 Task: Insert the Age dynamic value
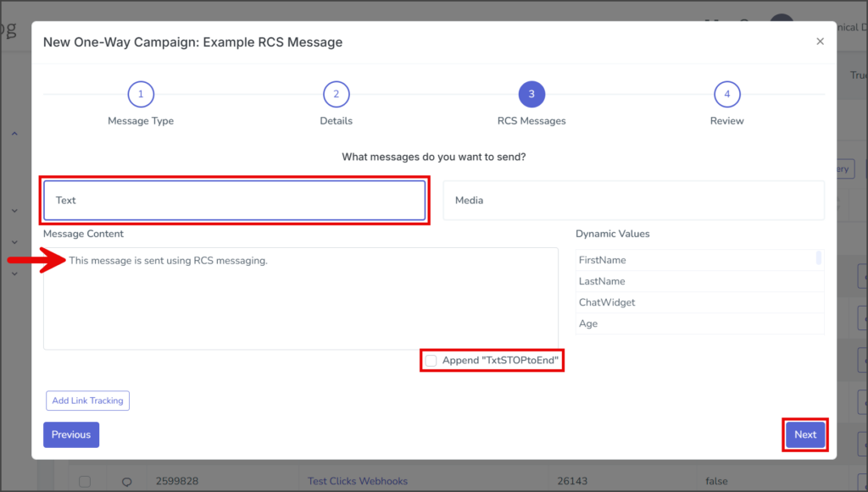point(699,323)
